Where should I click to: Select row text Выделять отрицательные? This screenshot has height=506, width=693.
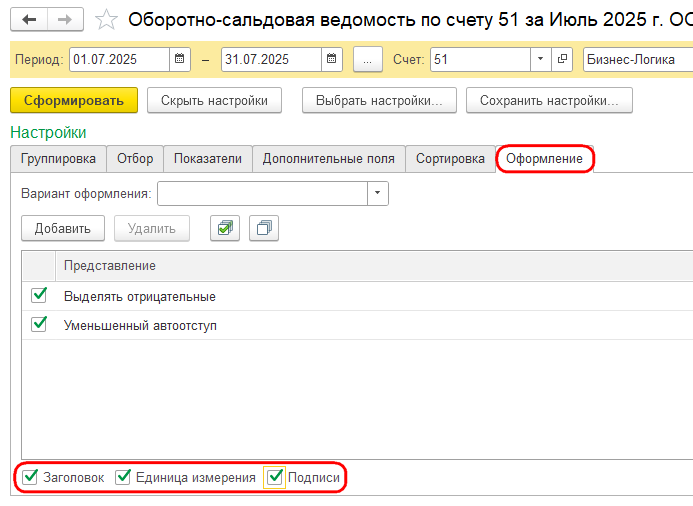pos(140,296)
